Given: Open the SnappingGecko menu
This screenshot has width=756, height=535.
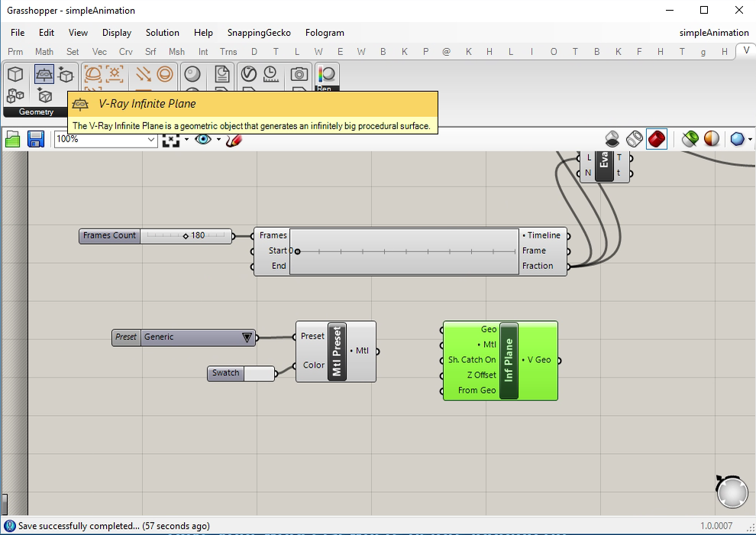Looking at the screenshot, I should pyautogui.click(x=259, y=33).
